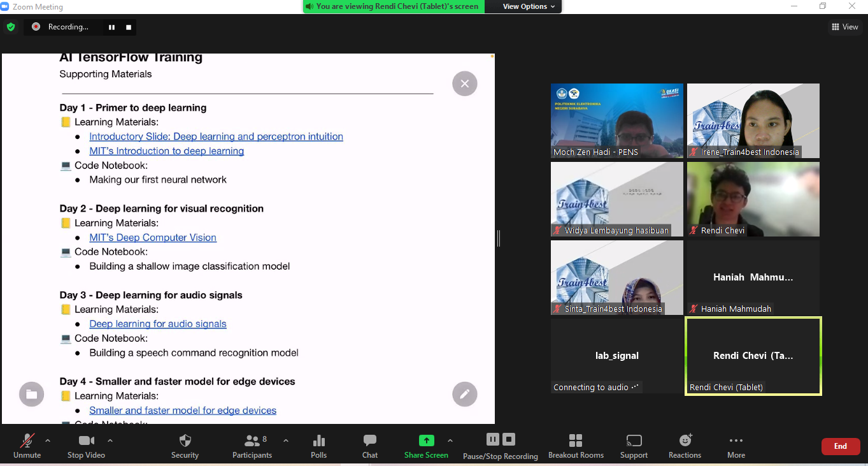Click 'Day 3 - Deep learning for audio signals' heading
Screen dimensions: 868x466
point(151,295)
